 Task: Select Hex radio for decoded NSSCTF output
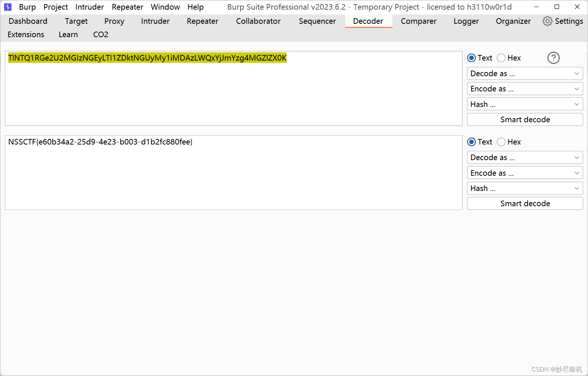[x=501, y=142]
